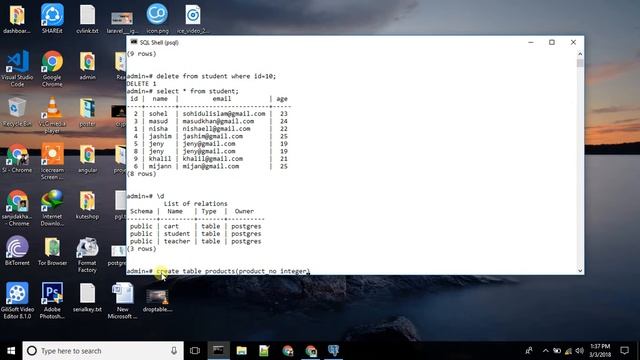640x360 pixels.
Task: Click the SQL Shell scrollbar up arrow
Action: pos(580,54)
